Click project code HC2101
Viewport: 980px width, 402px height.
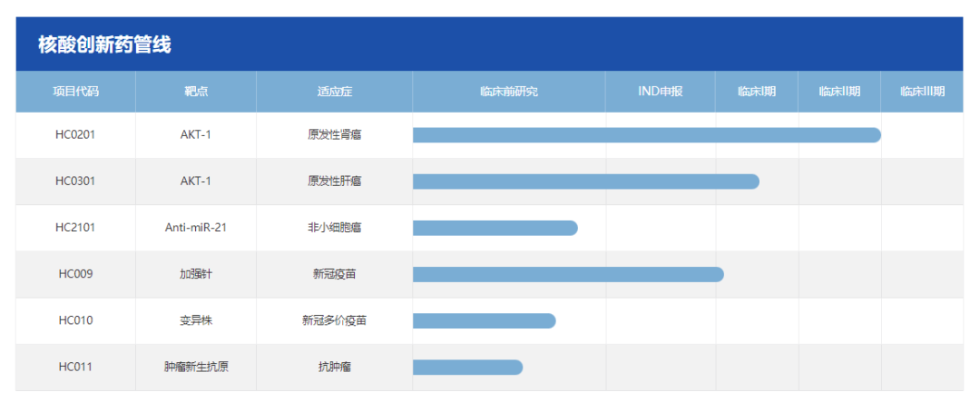click(75, 228)
